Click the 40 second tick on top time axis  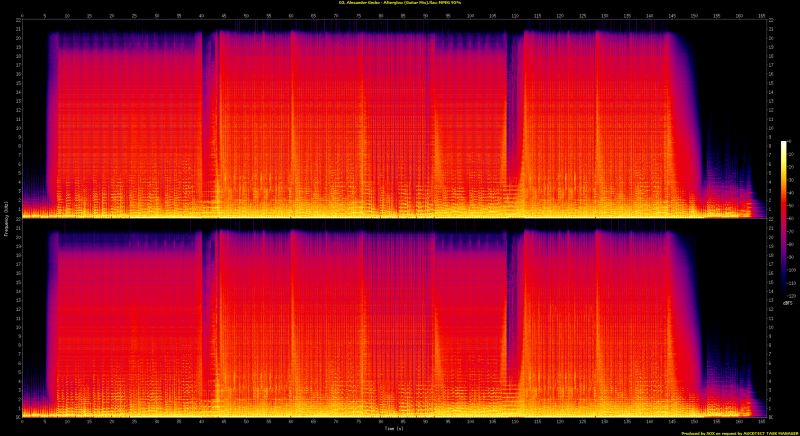(x=201, y=15)
